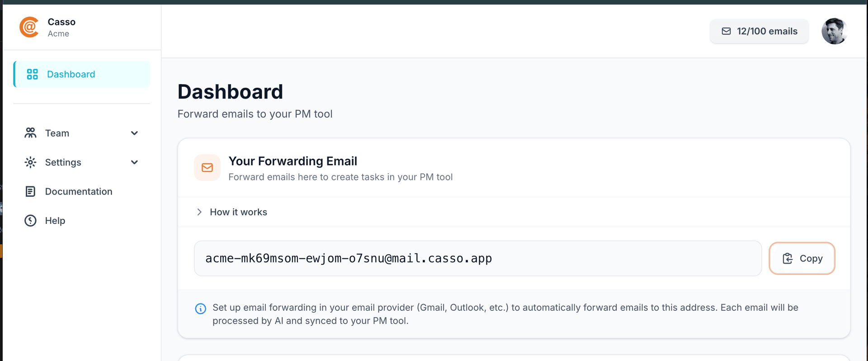The image size is (868, 361).
Task: Select the forwarding email input field
Action: pyautogui.click(x=452, y=258)
